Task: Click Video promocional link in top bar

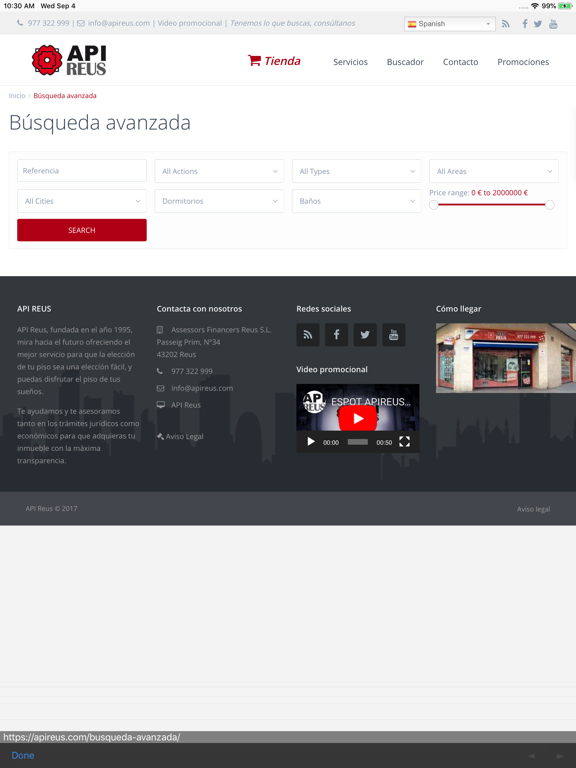Action: 190,23
